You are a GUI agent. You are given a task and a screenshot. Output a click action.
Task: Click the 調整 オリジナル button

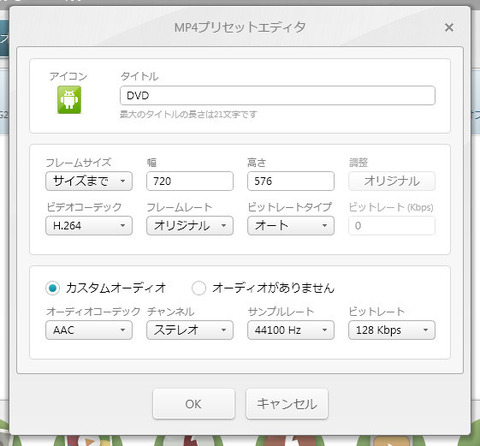point(392,181)
